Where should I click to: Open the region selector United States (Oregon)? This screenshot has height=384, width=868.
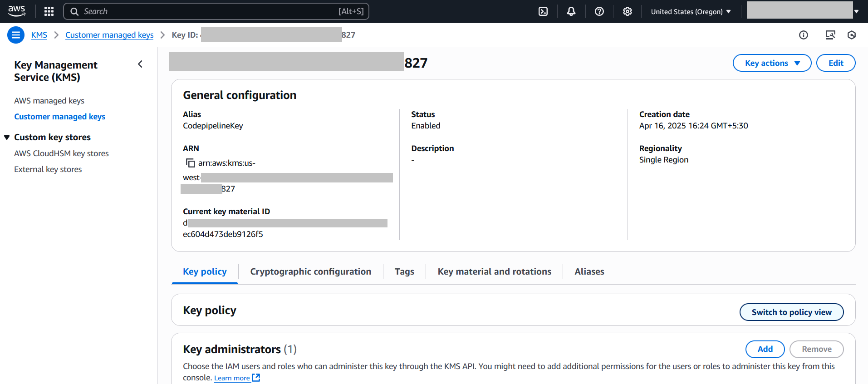coord(691,11)
